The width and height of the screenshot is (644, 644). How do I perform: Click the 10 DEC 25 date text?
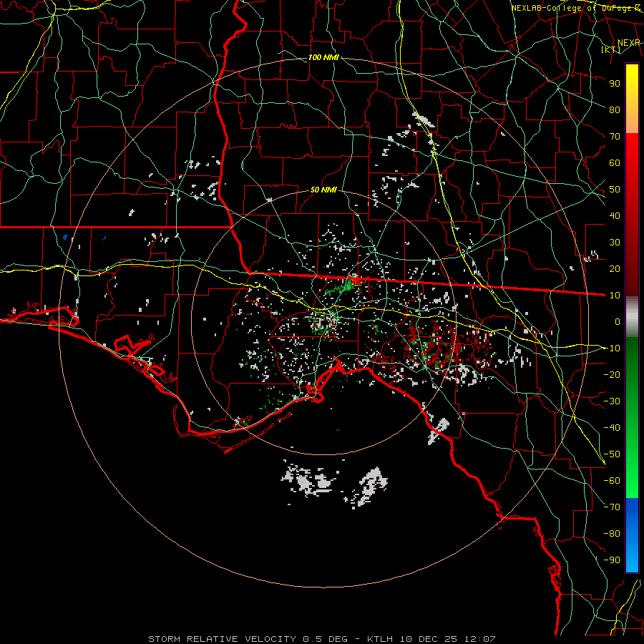[429, 639]
